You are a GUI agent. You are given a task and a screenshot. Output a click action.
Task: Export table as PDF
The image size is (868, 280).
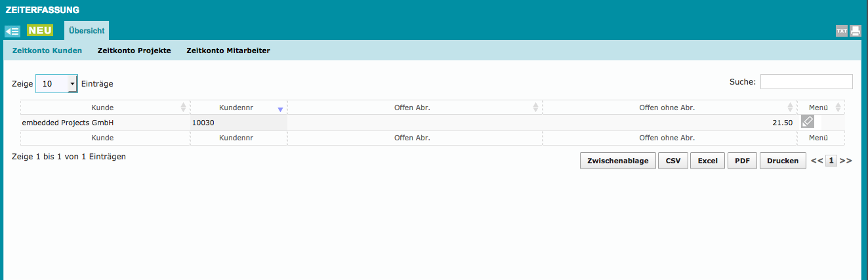pos(742,161)
